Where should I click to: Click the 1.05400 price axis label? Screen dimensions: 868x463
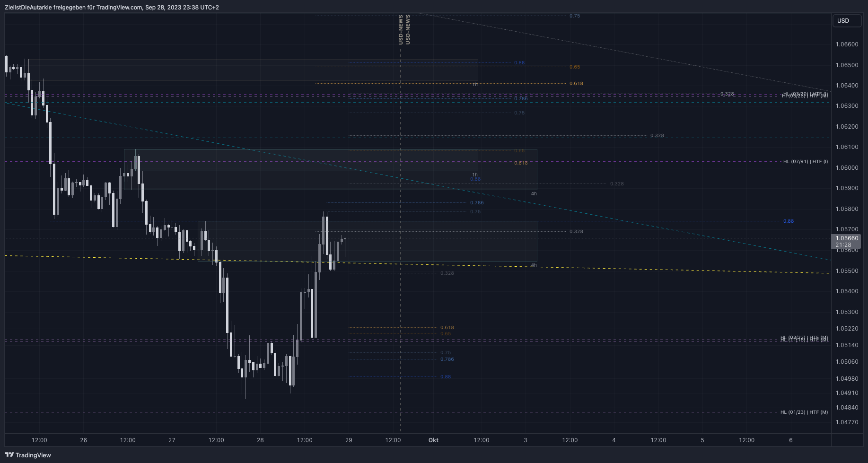point(847,291)
